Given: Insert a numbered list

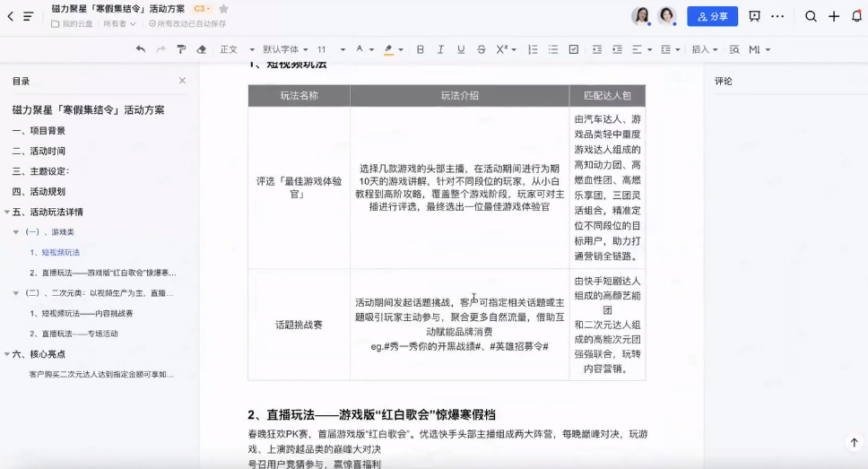Looking at the screenshot, I should point(533,49).
